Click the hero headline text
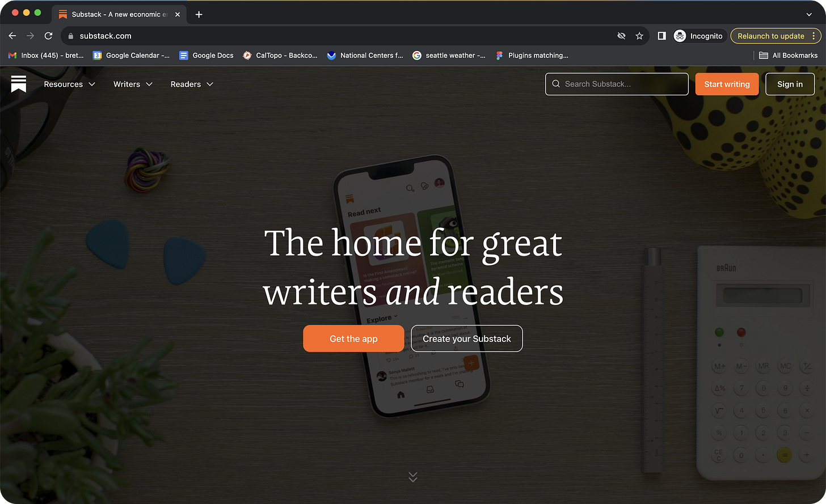 413,267
